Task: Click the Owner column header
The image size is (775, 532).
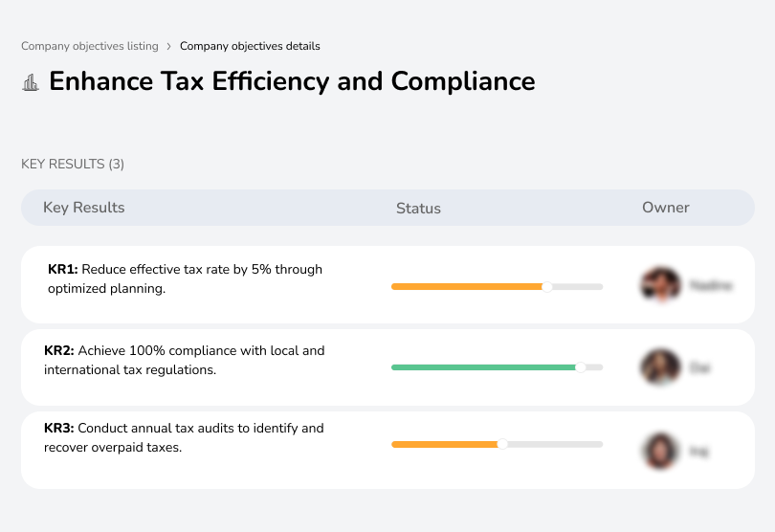Action: click(x=665, y=208)
